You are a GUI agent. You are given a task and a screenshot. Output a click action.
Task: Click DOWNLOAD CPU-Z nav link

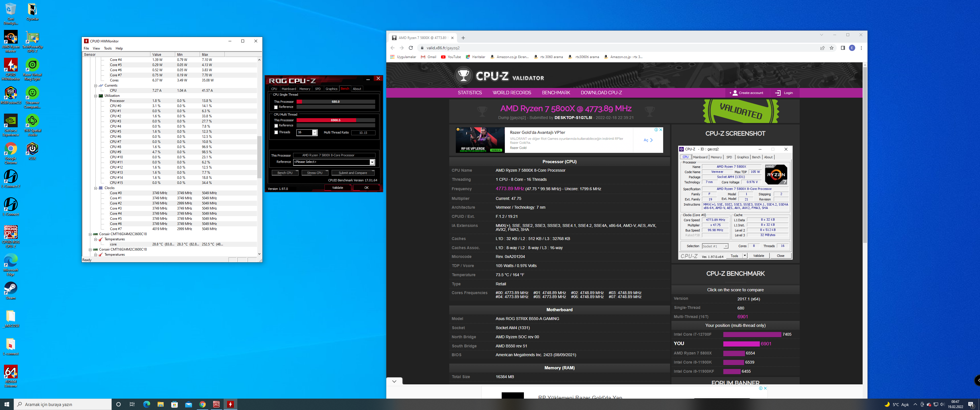pyautogui.click(x=601, y=93)
